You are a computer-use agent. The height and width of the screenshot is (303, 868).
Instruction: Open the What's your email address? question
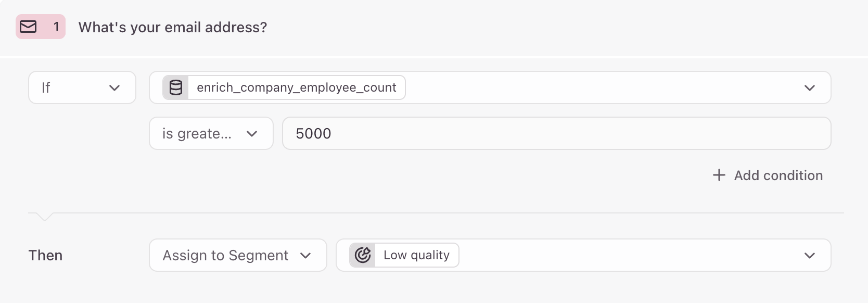coord(173,27)
